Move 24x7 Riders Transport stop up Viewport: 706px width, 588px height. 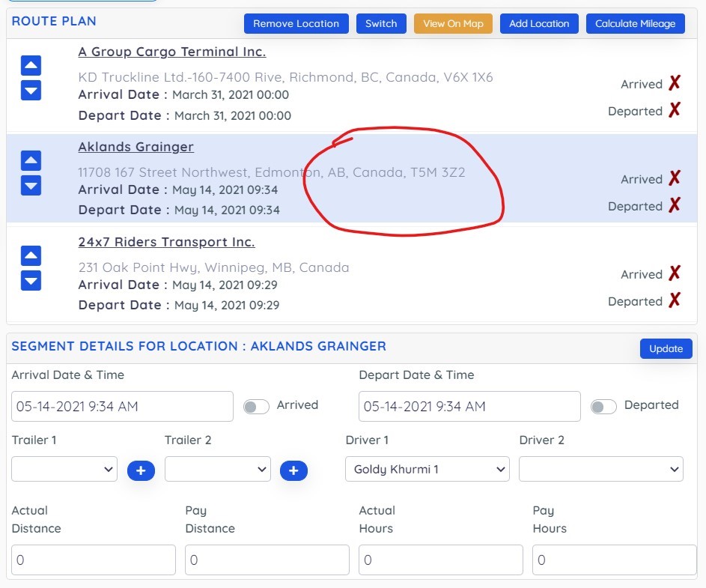click(x=31, y=255)
